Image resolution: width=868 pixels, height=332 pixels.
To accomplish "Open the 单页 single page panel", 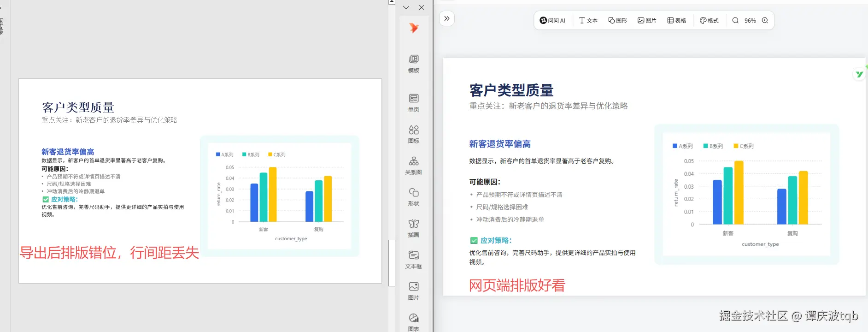I will 414,103.
